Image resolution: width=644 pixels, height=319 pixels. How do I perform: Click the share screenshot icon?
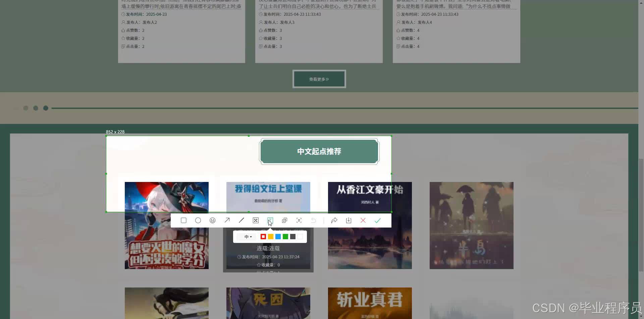(x=334, y=220)
